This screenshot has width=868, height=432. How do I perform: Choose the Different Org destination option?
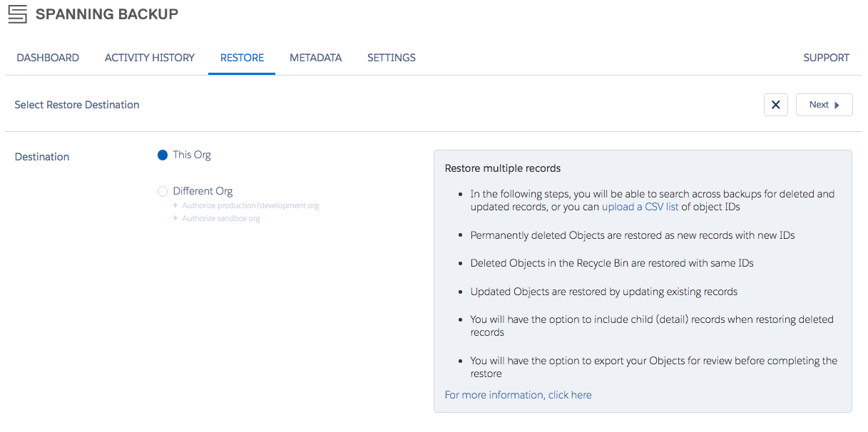pyautogui.click(x=163, y=192)
